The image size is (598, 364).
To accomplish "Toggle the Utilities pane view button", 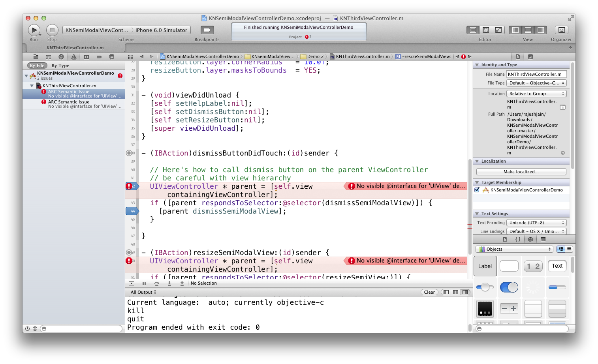I will pos(541,30).
